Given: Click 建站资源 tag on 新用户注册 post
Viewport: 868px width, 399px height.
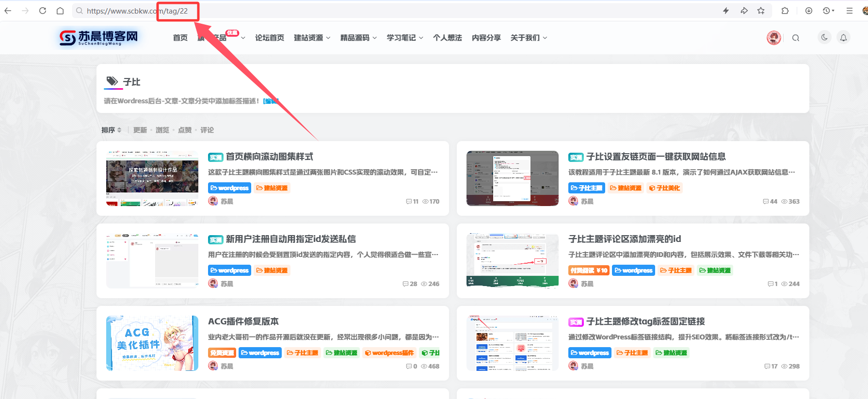Looking at the screenshot, I should (272, 270).
